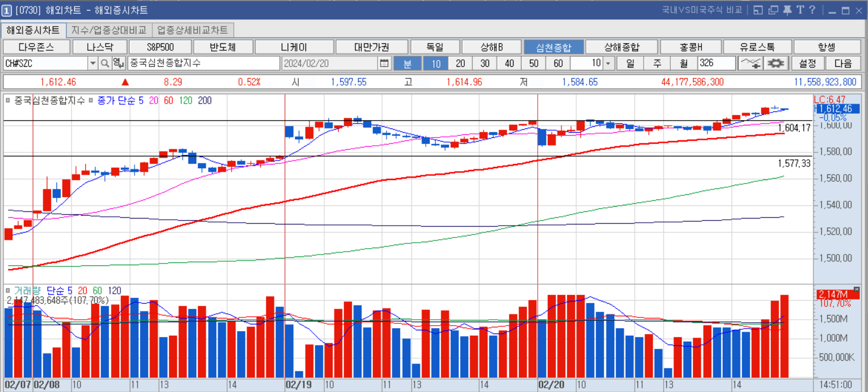Expand the interval value 10 dropdown arrow
This screenshot has height=392, width=868.
point(609,63)
